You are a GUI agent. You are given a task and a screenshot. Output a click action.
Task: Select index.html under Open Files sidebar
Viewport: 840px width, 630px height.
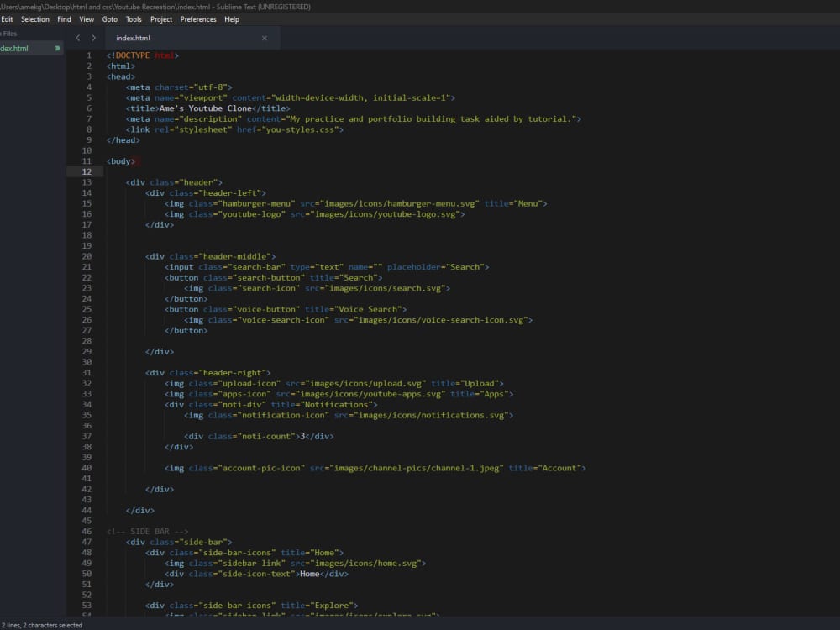(x=17, y=48)
